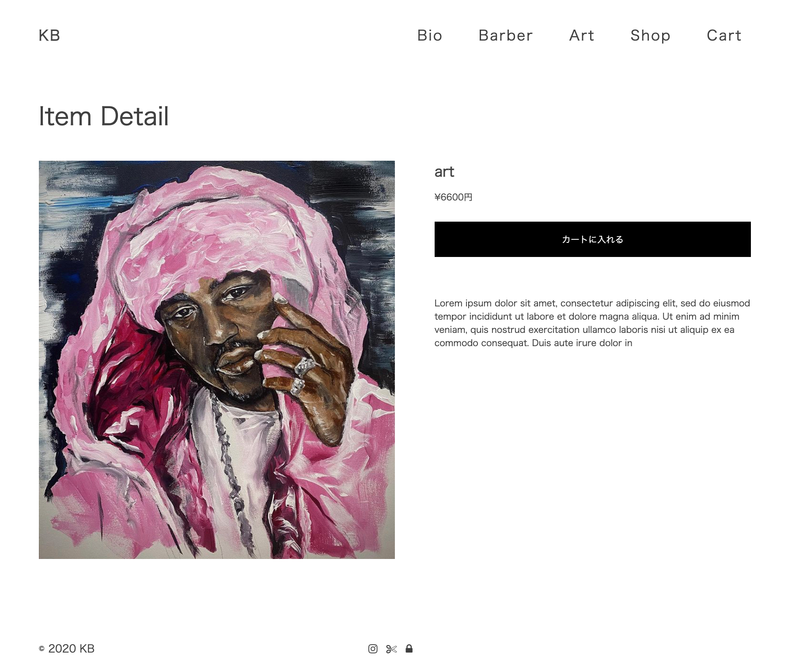Visit the shop's Instagram profile link
Viewport: 788px width, 672px height.
click(373, 649)
